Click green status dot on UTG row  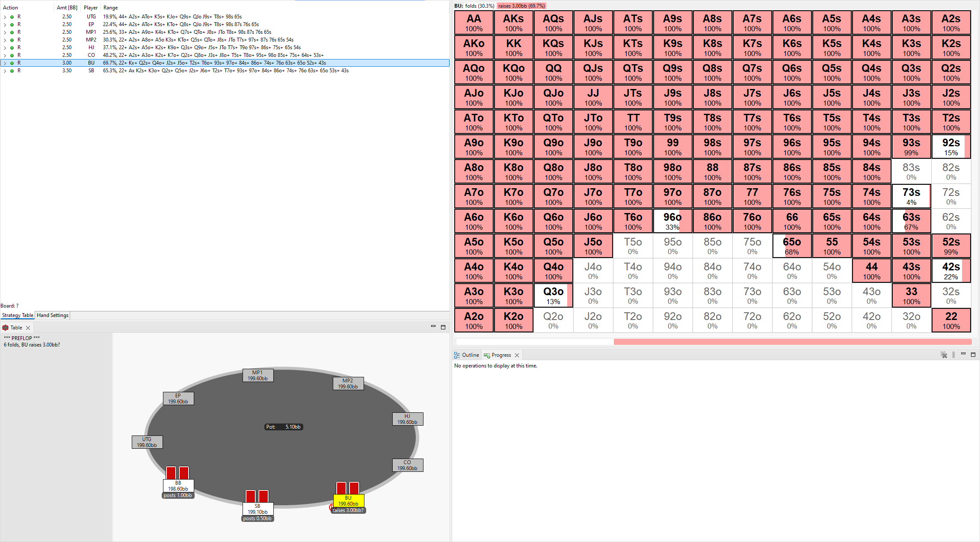click(x=12, y=17)
